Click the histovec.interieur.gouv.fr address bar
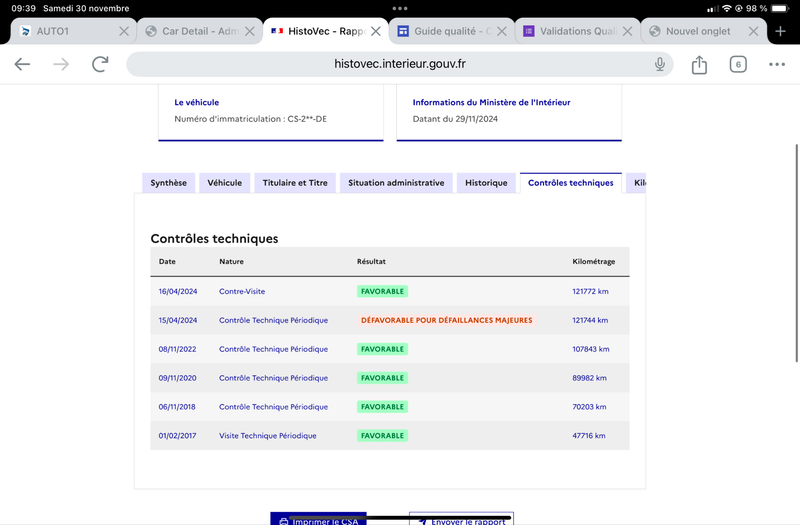This screenshot has height=525, width=800. [400, 64]
